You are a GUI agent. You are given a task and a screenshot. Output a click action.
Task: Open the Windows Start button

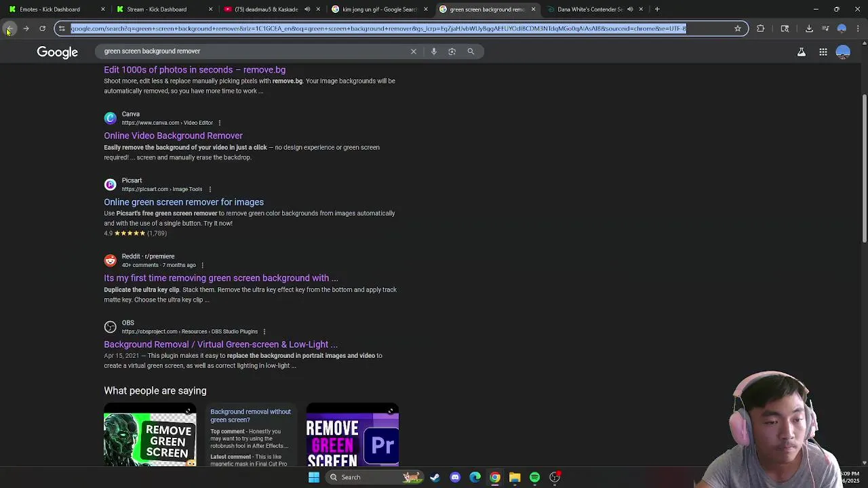click(314, 477)
